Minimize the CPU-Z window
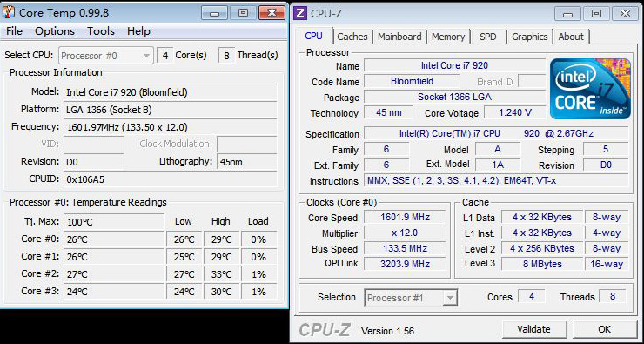The image size is (644, 344). point(568,14)
